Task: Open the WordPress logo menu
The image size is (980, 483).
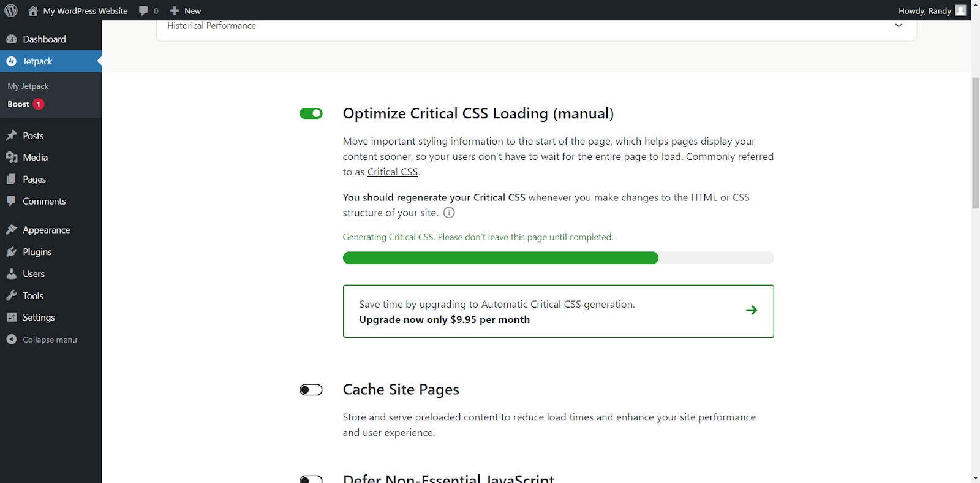Action: (x=11, y=10)
